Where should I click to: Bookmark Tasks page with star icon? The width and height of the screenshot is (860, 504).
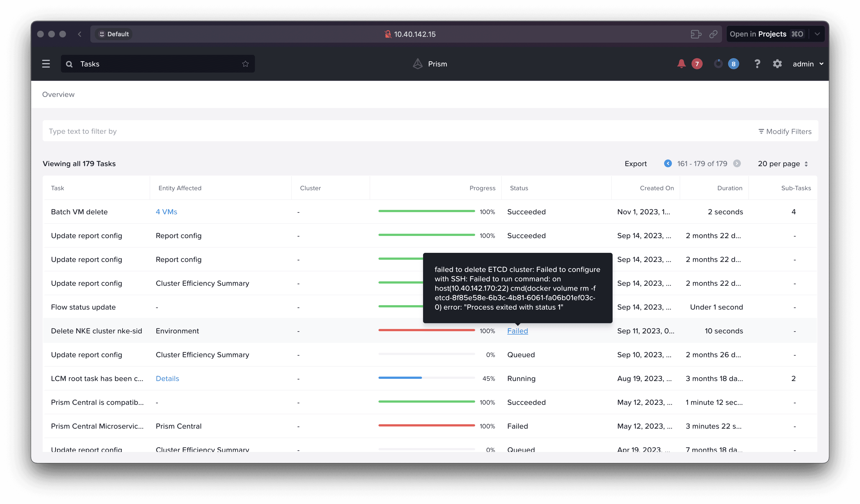coord(245,64)
